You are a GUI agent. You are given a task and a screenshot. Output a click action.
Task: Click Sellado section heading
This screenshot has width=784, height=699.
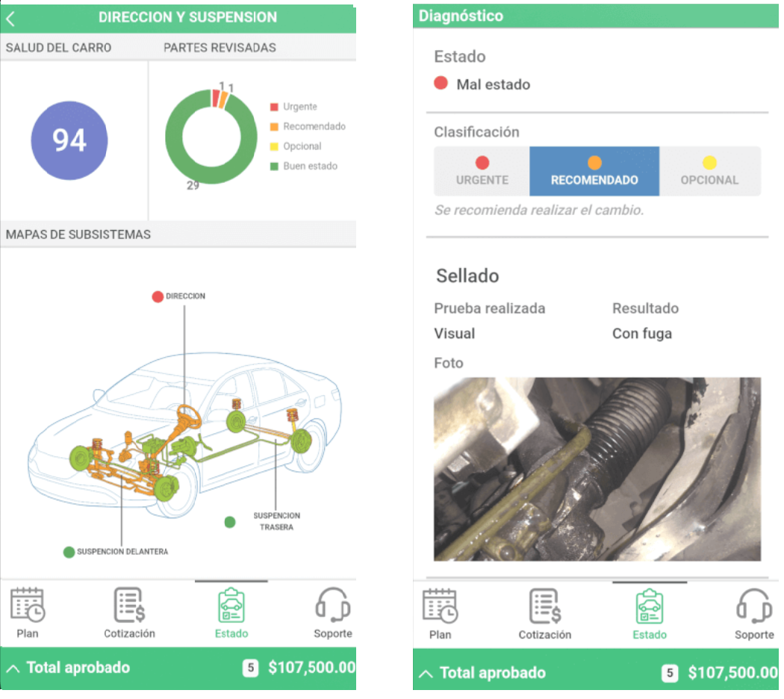[x=467, y=276]
